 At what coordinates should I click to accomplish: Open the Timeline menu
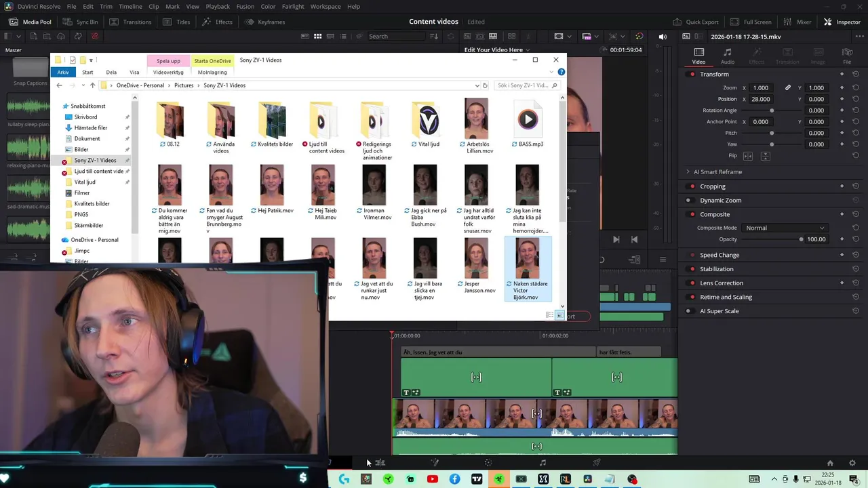pyautogui.click(x=130, y=6)
